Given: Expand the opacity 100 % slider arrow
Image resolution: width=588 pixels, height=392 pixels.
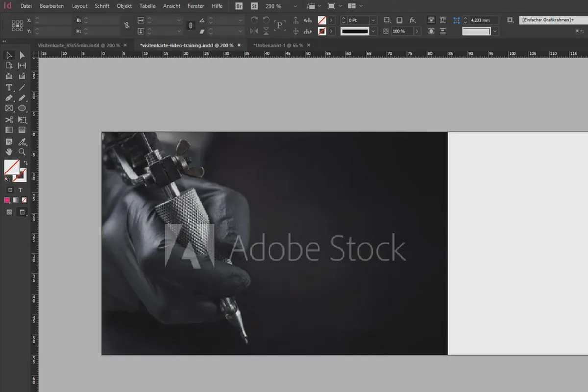Looking at the screenshot, I should click(x=417, y=31).
